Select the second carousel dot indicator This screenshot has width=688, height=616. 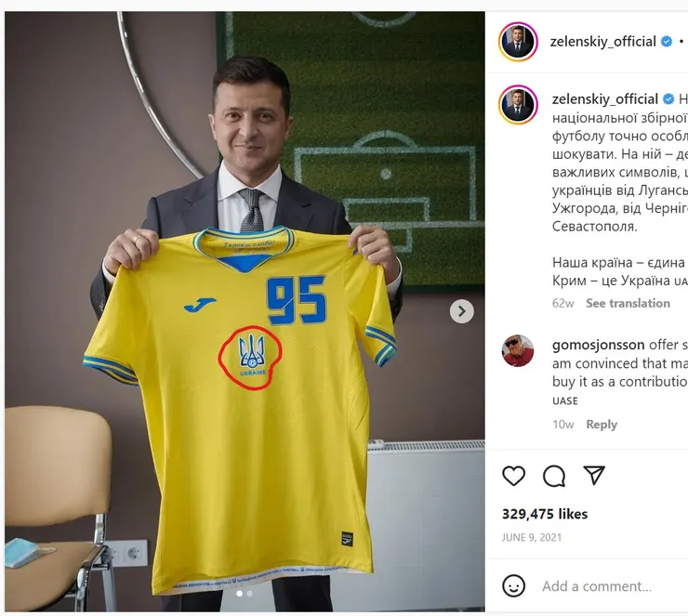point(250,593)
